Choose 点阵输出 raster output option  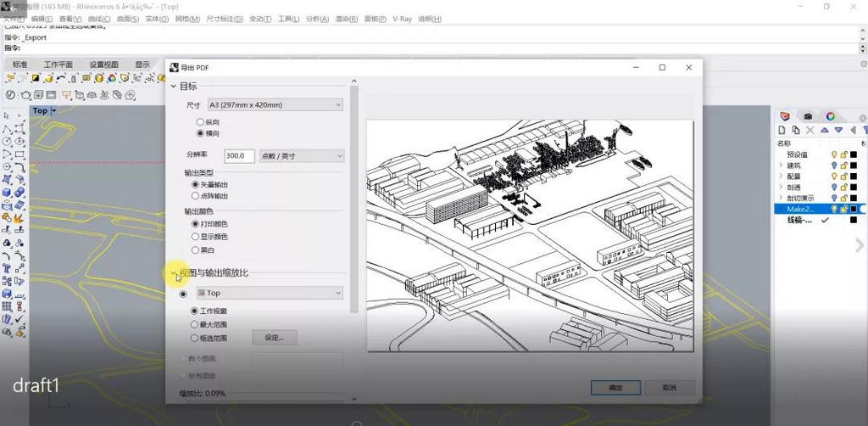(196, 195)
